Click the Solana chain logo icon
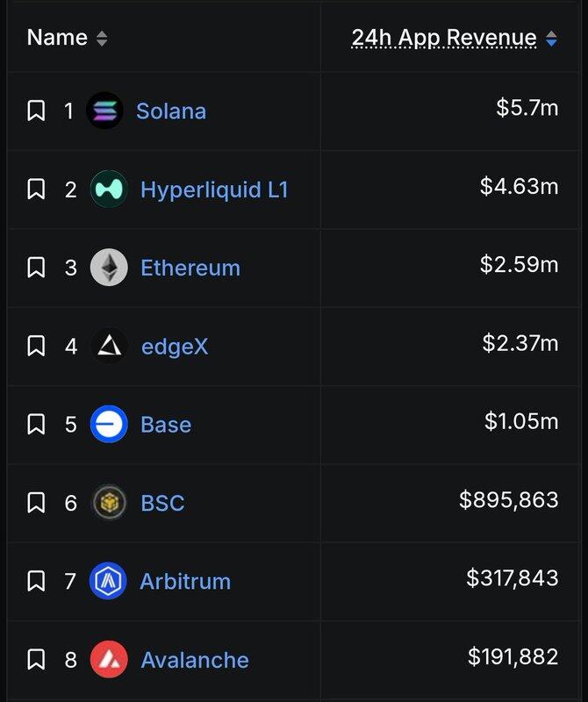The height and width of the screenshot is (702, 588). pos(105,111)
